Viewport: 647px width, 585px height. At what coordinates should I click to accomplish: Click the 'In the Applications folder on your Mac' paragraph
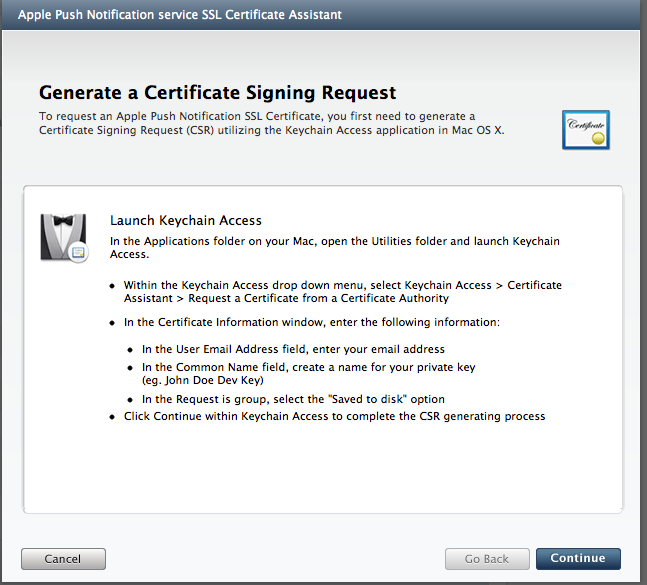[x=335, y=247]
